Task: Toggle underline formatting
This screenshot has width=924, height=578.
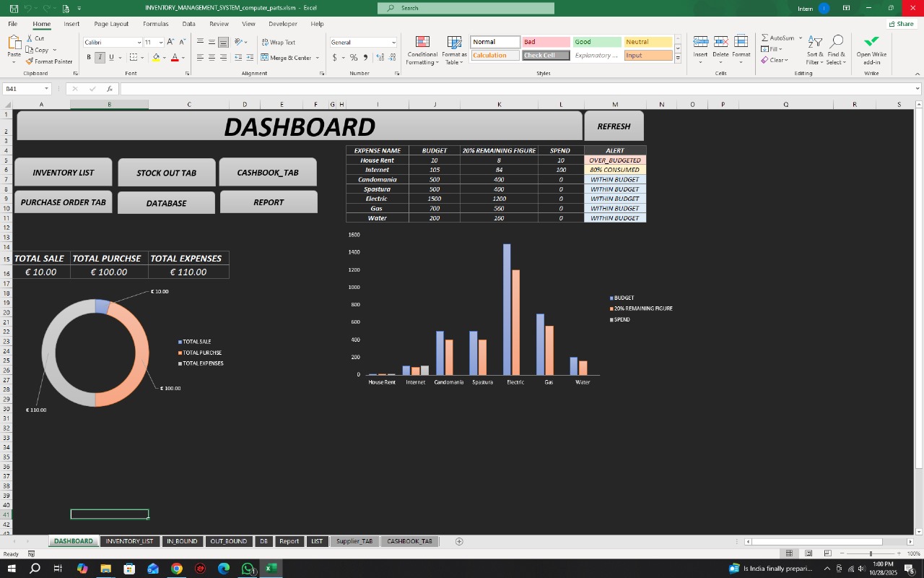Action: click(111, 57)
